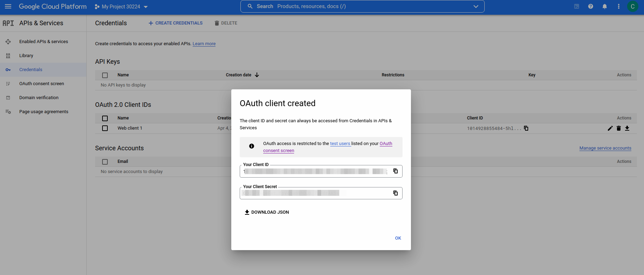Click the DELETE button in the toolbar

tap(226, 23)
